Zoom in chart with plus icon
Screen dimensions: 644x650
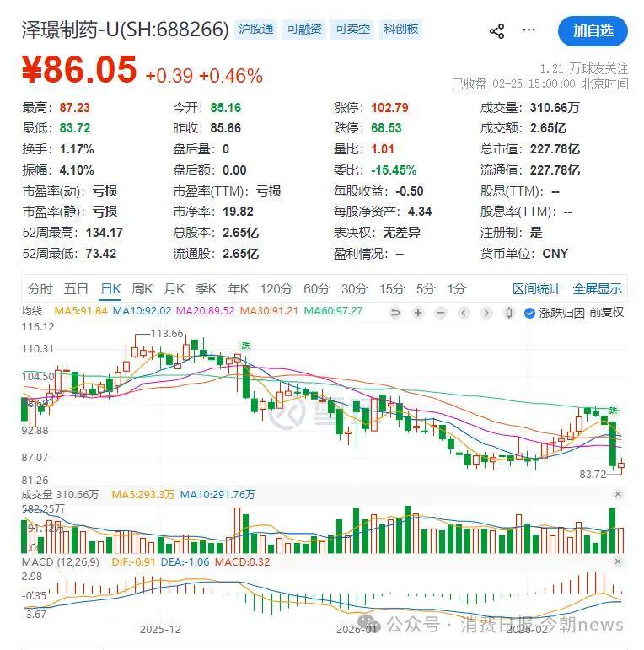point(417,313)
